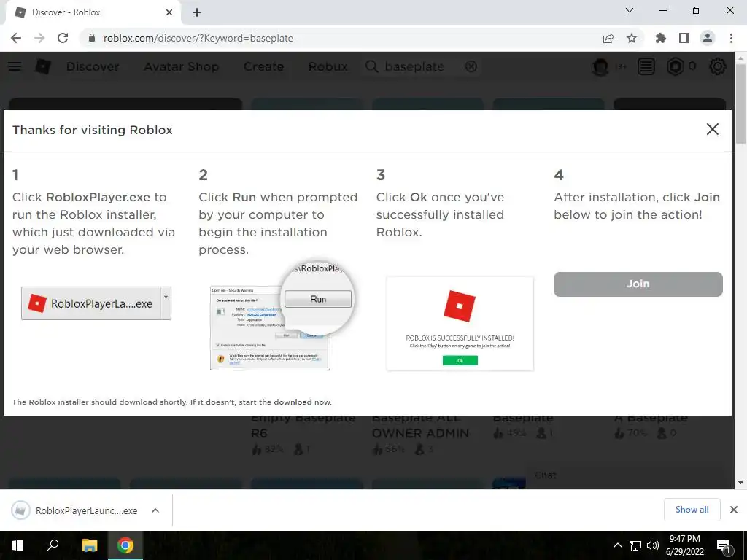Click the Run prompt illustration image

[282, 316]
